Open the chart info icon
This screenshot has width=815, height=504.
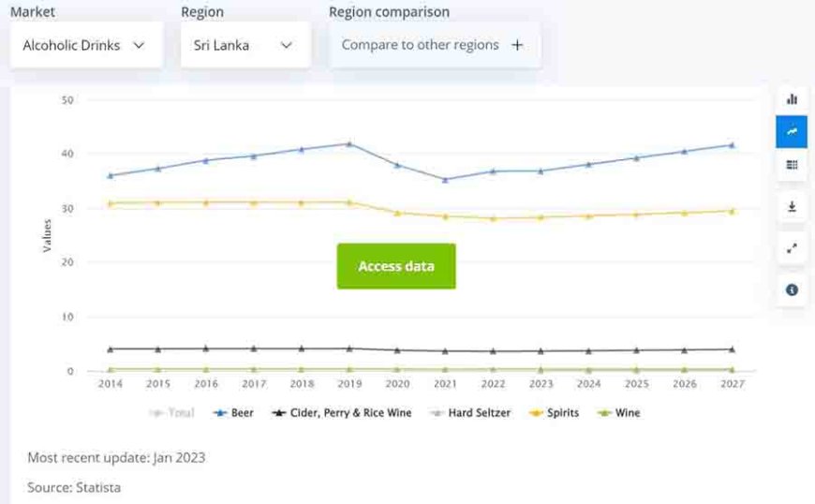(x=792, y=290)
